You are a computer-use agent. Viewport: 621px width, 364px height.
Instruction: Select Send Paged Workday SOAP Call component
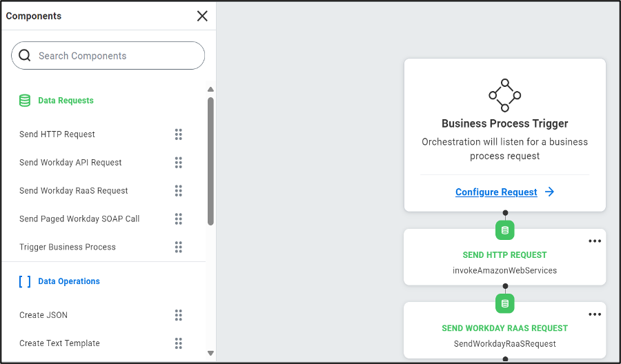[79, 219]
